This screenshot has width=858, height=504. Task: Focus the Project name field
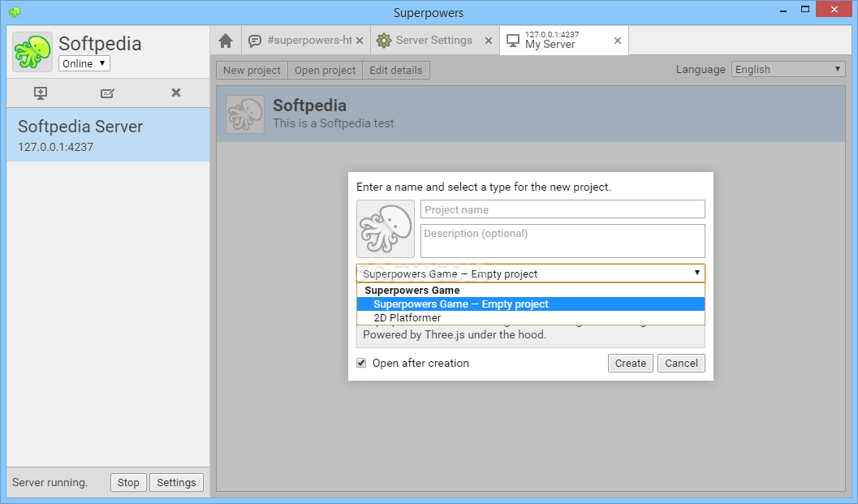(563, 209)
